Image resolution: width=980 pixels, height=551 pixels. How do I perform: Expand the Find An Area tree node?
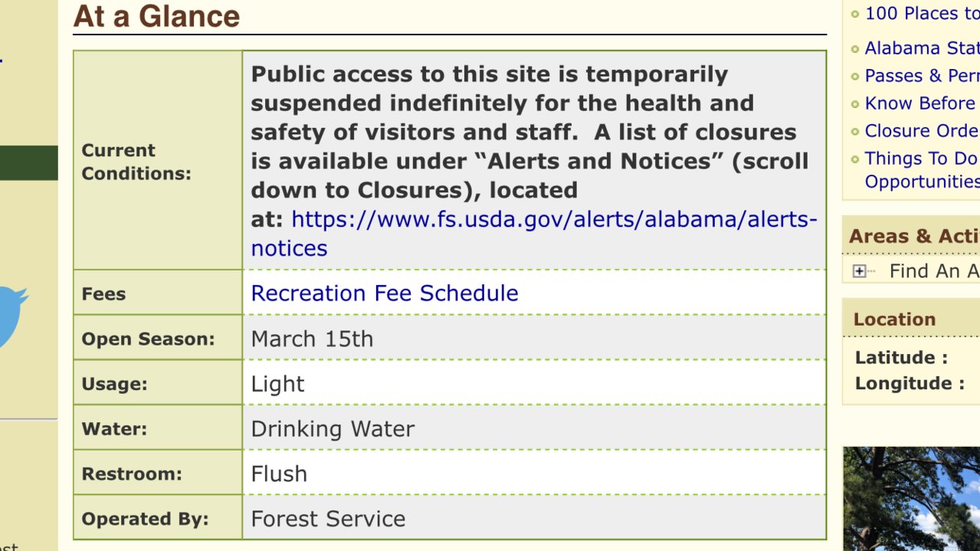click(x=859, y=271)
